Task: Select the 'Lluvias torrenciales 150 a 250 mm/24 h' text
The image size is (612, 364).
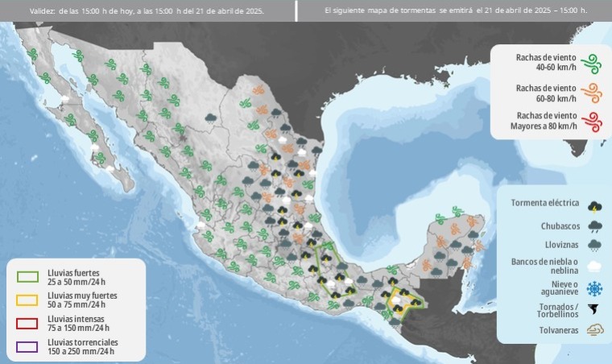Action: pyautogui.click(x=82, y=346)
